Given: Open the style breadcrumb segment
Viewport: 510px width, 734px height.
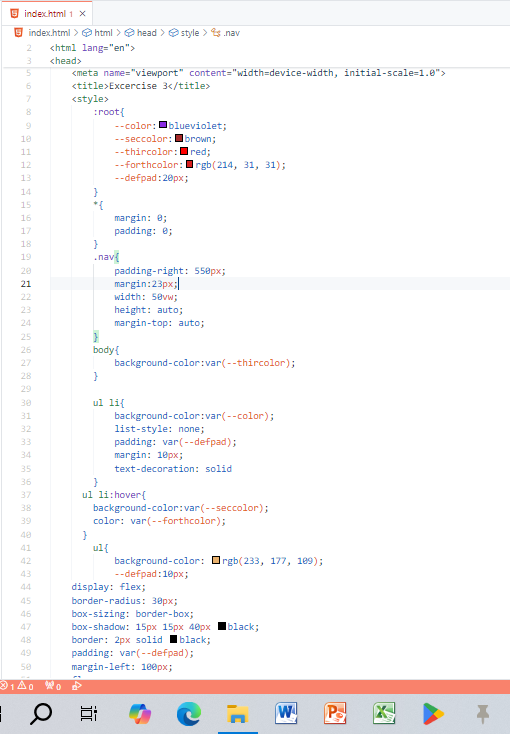Looking at the screenshot, I should click(184, 33).
